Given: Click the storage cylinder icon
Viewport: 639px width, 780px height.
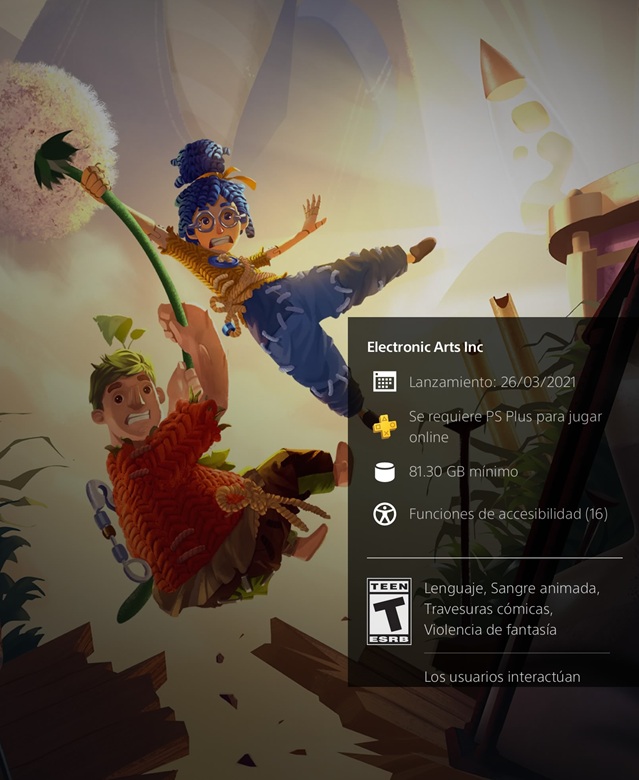Looking at the screenshot, I should pos(384,472).
